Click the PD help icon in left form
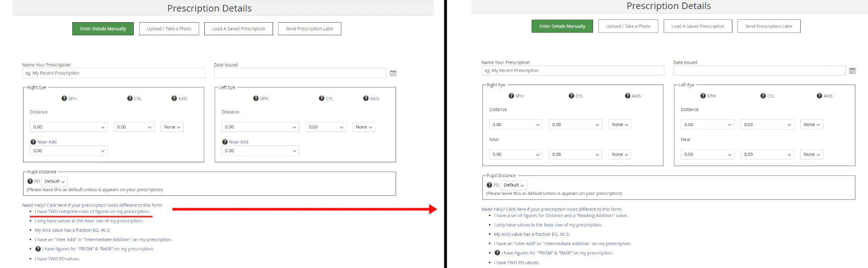The image size is (868, 268). coord(30,181)
